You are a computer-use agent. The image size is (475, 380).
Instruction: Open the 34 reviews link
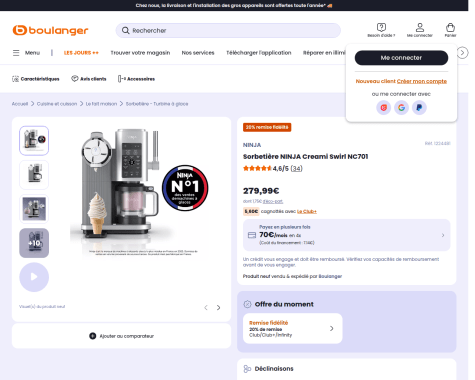pos(296,168)
